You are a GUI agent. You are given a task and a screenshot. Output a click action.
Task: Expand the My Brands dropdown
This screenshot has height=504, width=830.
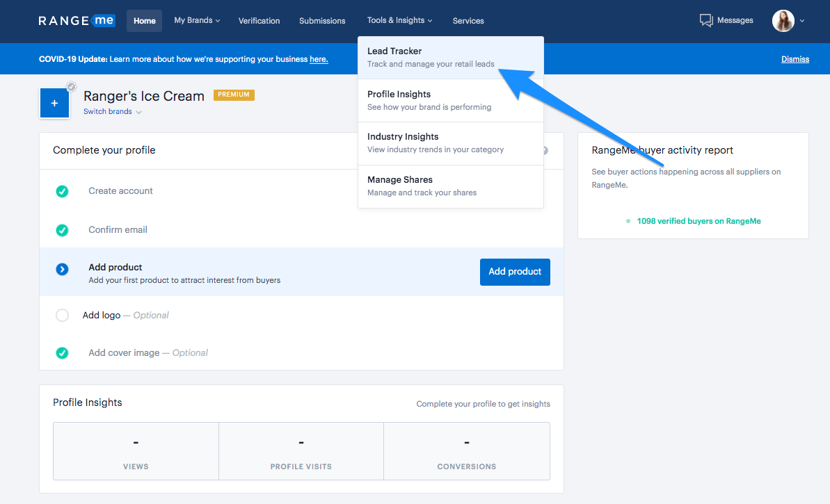pyautogui.click(x=197, y=21)
